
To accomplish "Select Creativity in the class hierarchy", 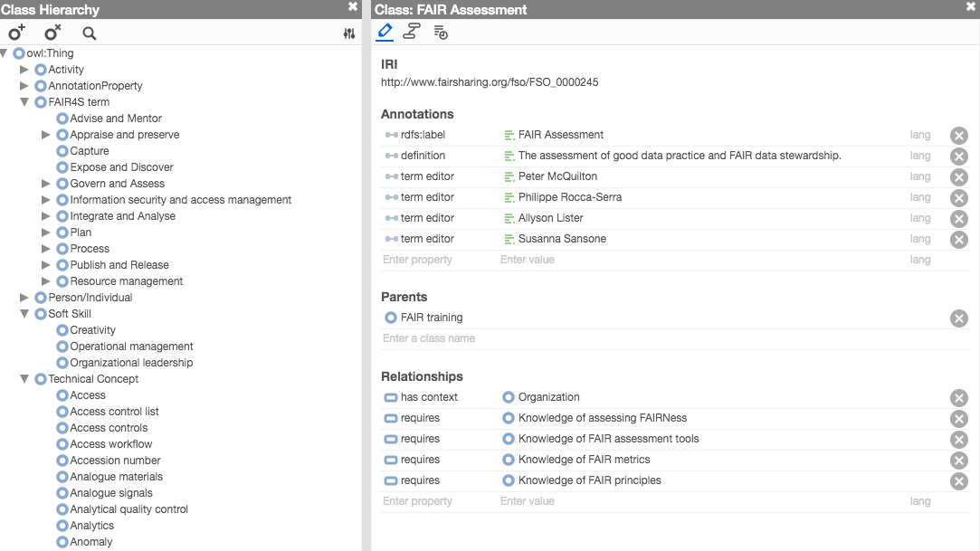I will pyautogui.click(x=92, y=330).
